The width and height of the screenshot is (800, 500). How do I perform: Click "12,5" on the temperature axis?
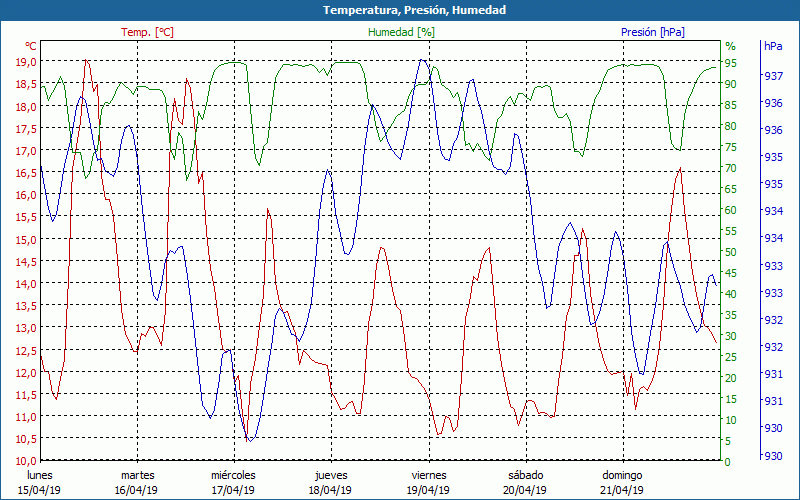coord(26,350)
